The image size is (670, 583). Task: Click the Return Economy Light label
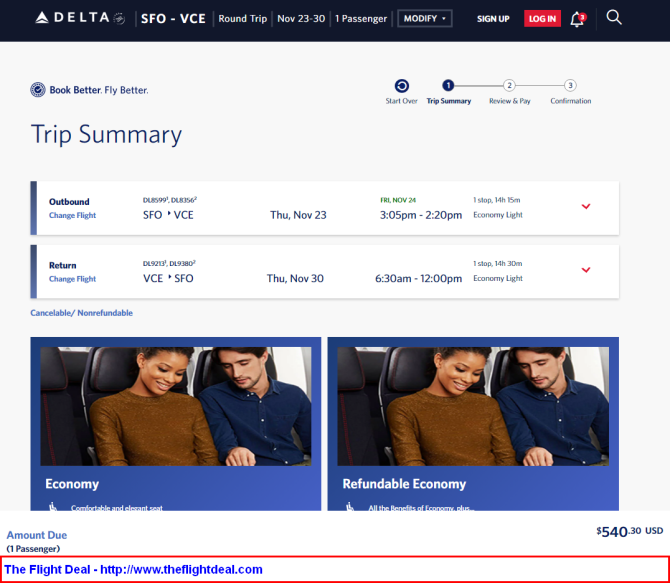[x=498, y=279]
